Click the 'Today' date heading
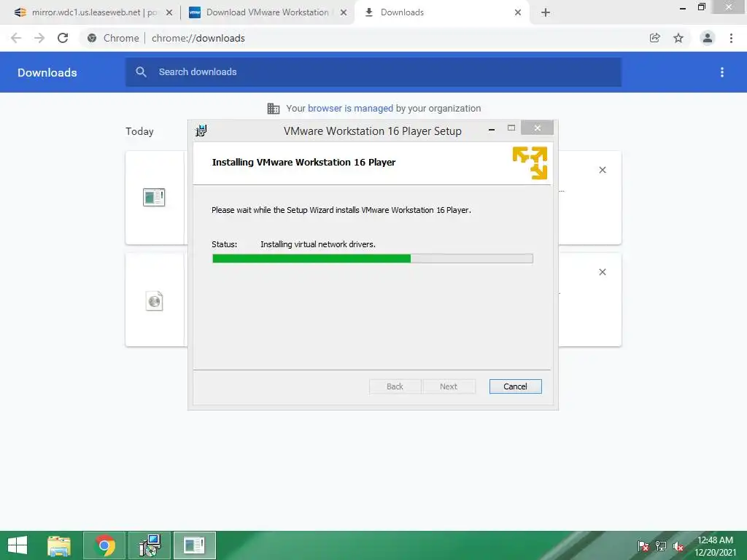The width and height of the screenshot is (747, 560). click(x=139, y=131)
